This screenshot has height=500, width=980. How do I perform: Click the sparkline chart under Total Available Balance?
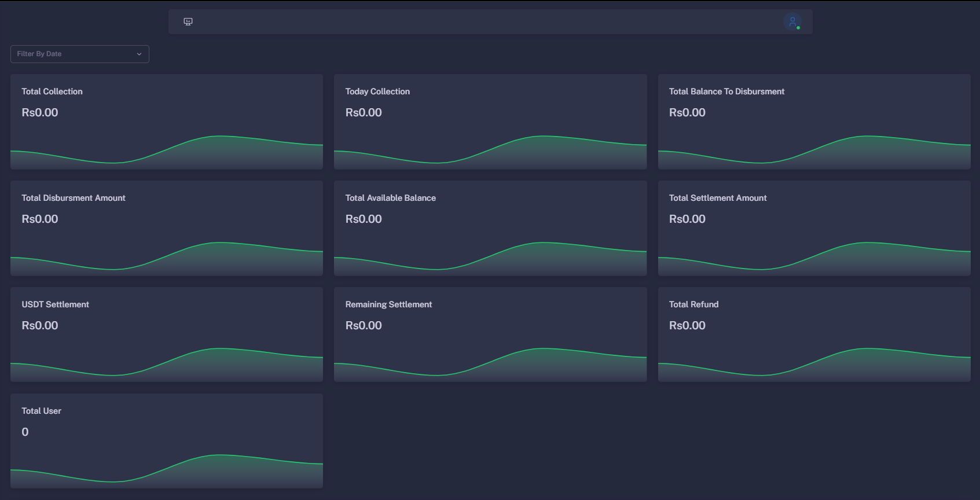[x=490, y=259]
